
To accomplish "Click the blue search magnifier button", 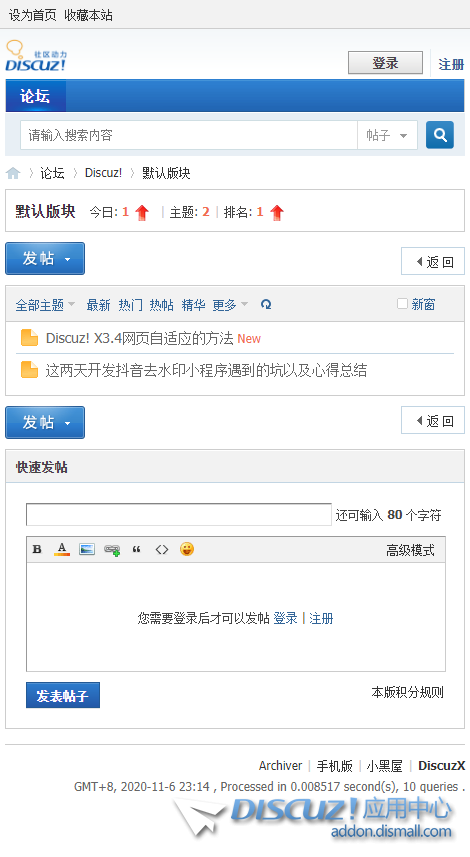I will tap(439, 134).
